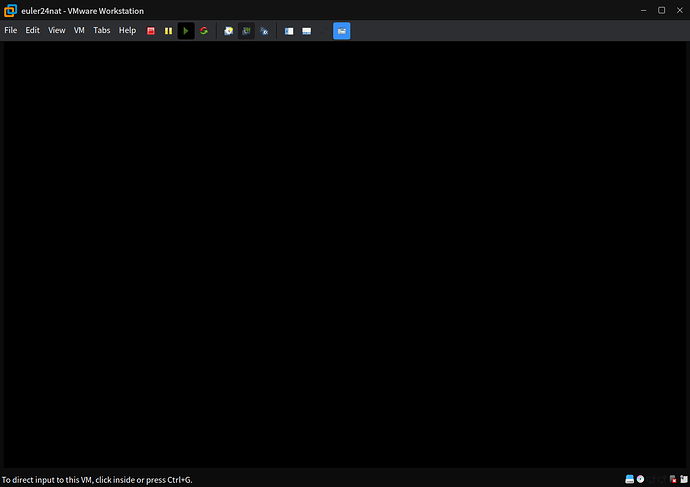
Task: Open the snapshot manager icon
Action: tap(264, 31)
